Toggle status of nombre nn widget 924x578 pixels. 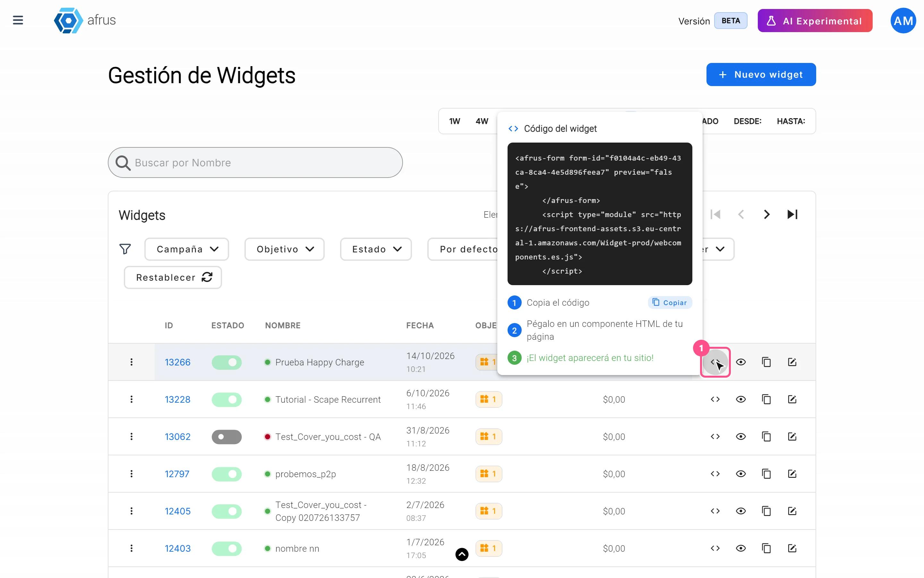pos(227,548)
